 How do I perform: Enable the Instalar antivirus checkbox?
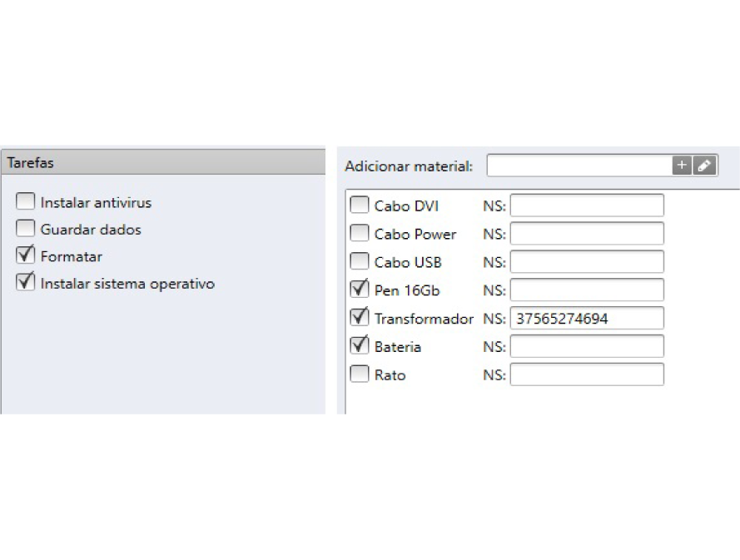(x=26, y=201)
